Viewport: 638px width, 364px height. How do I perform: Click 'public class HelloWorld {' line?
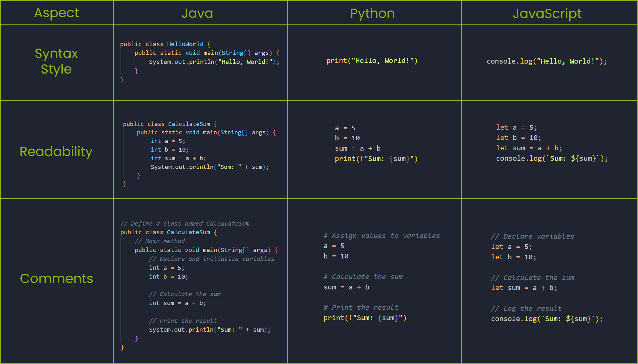165,44
